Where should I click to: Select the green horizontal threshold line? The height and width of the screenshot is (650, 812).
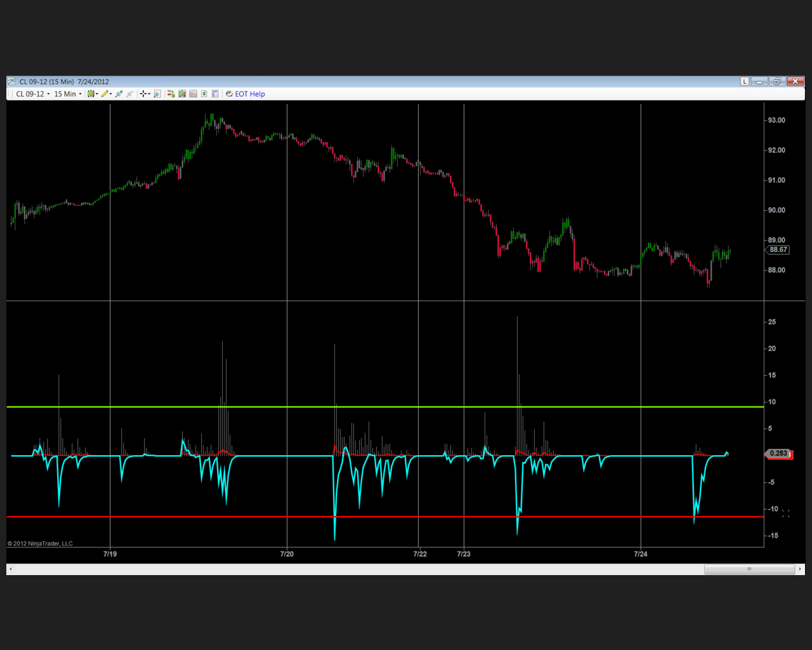click(x=385, y=406)
